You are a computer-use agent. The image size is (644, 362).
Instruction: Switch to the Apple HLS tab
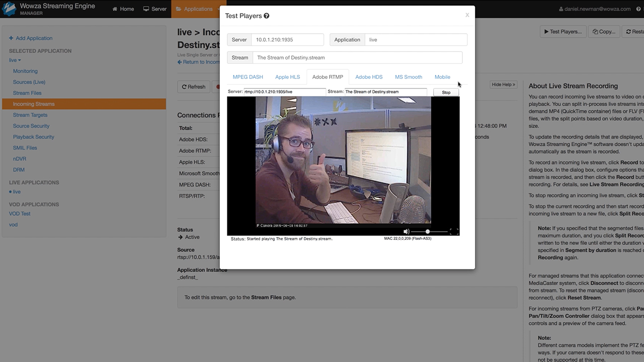287,77
